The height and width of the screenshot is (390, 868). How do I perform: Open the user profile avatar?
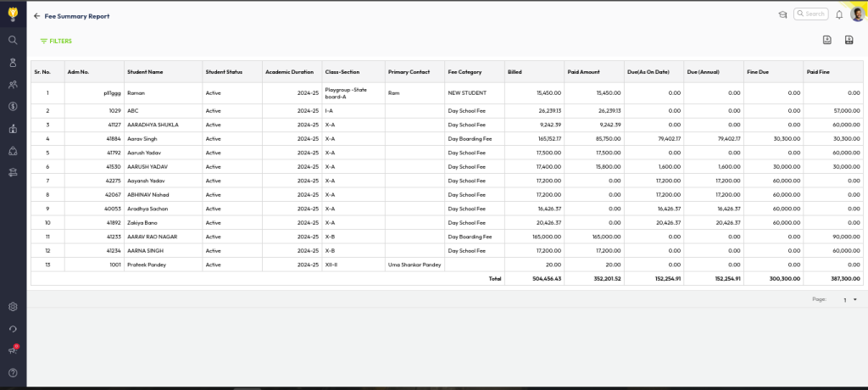pyautogui.click(x=857, y=14)
